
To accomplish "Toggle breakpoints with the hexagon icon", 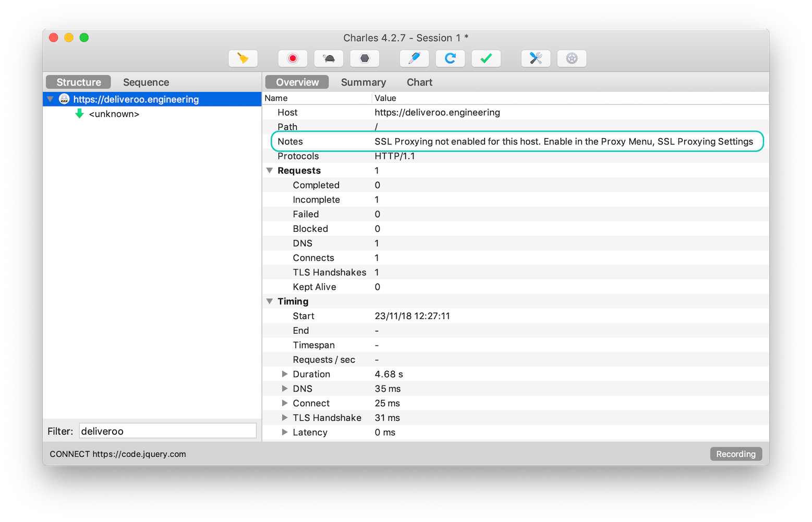I will 365,58.
